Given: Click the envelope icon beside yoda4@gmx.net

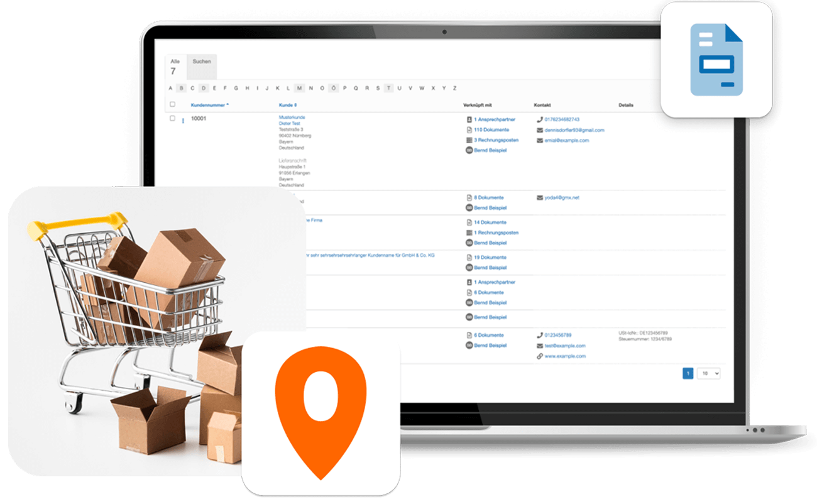Looking at the screenshot, I should (x=540, y=197).
